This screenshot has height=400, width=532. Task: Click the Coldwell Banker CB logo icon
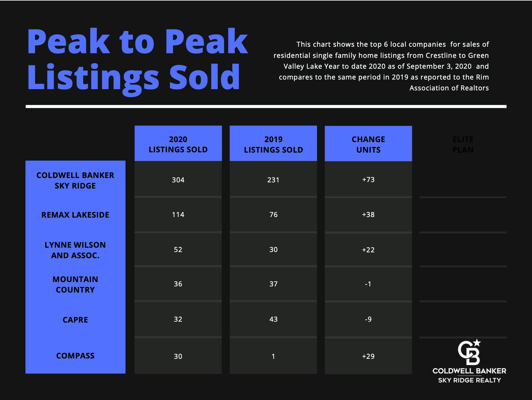pos(469,352)
